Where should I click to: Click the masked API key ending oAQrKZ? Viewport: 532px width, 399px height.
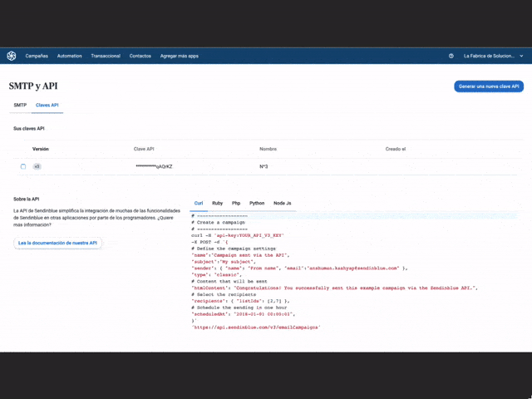(154, 166)
